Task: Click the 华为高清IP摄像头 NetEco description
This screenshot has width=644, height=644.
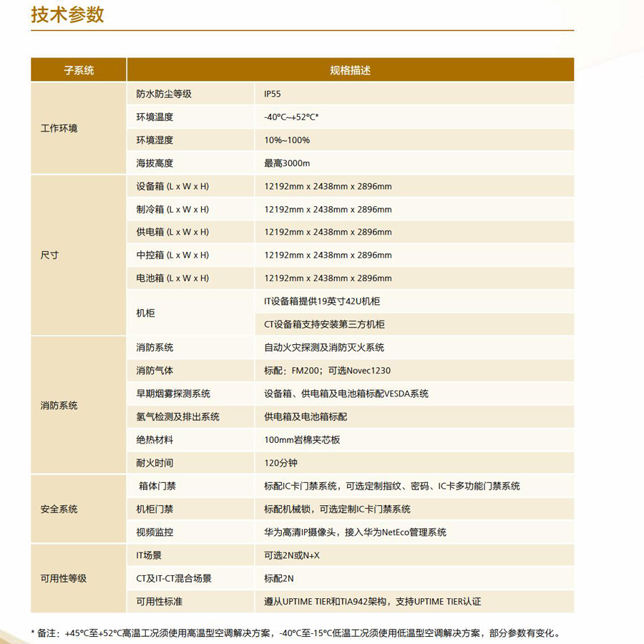Action: [x=355, y=532]
